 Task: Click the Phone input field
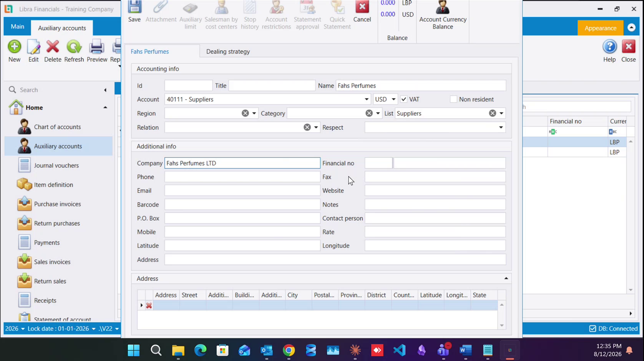coord(242,177)
